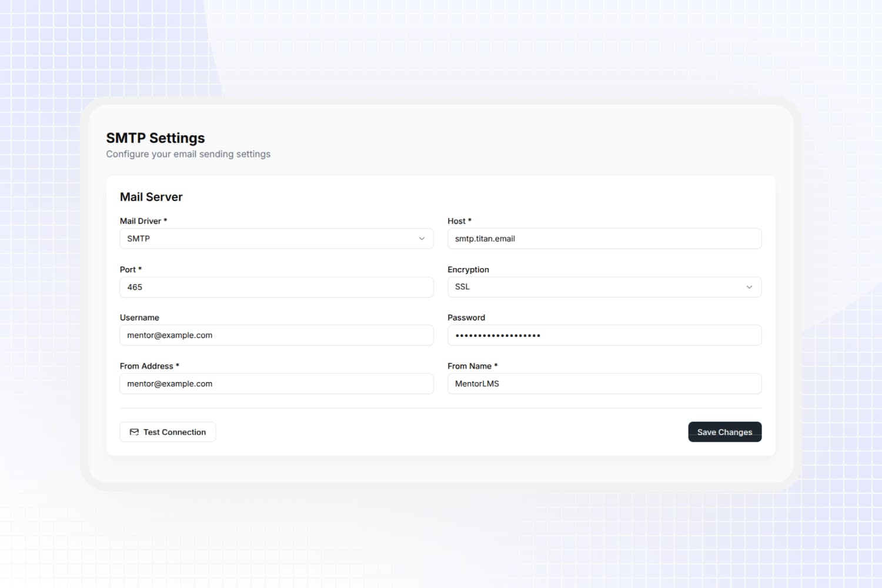Click the Encryption dropdown chevron arrow
Viewport: 882px width, 588px height.
(749, 287)
